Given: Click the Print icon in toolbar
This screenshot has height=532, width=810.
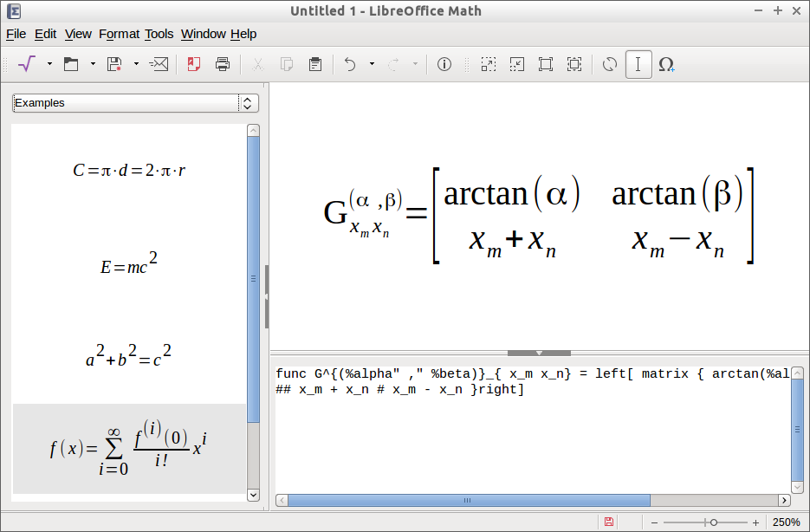Looking at the screenshot, I should (x=223, y=64).
